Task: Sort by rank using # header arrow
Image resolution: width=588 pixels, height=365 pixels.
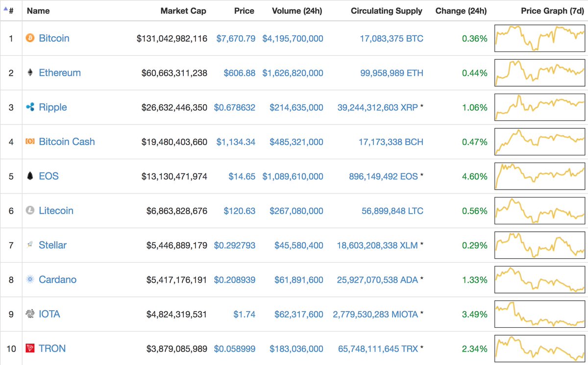Action: pyautogui.click(x=7, y=10)
